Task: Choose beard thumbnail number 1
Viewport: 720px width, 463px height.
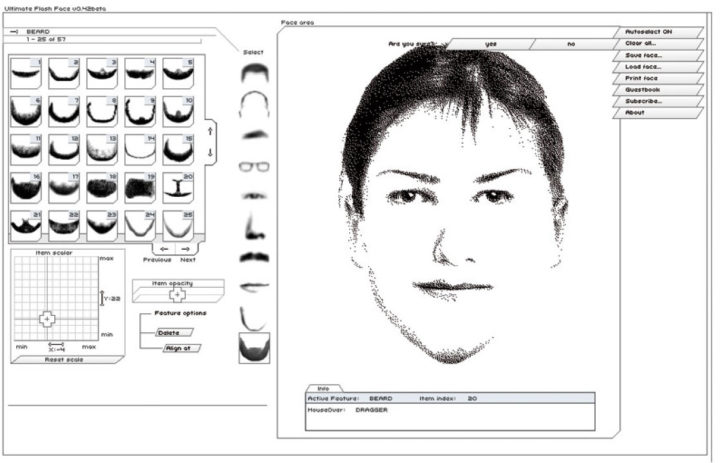Action: coord(26,73)
